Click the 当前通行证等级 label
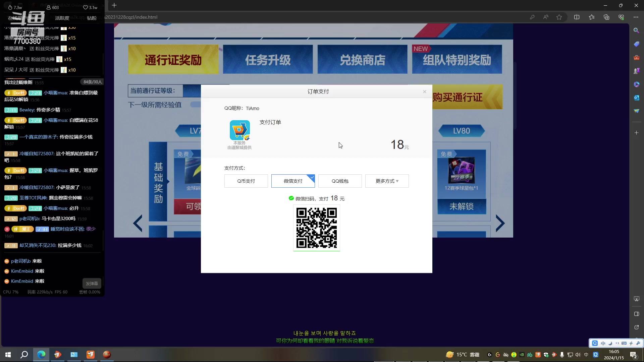 (153, 91)
